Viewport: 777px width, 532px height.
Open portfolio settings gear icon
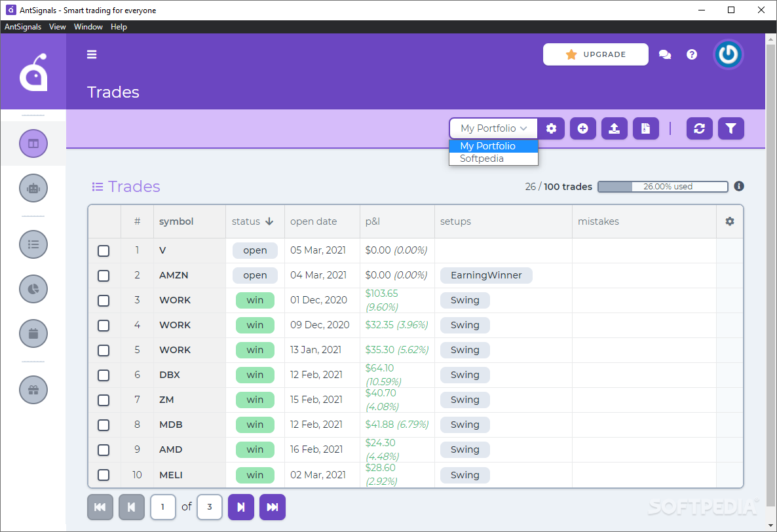pos(551,129)
